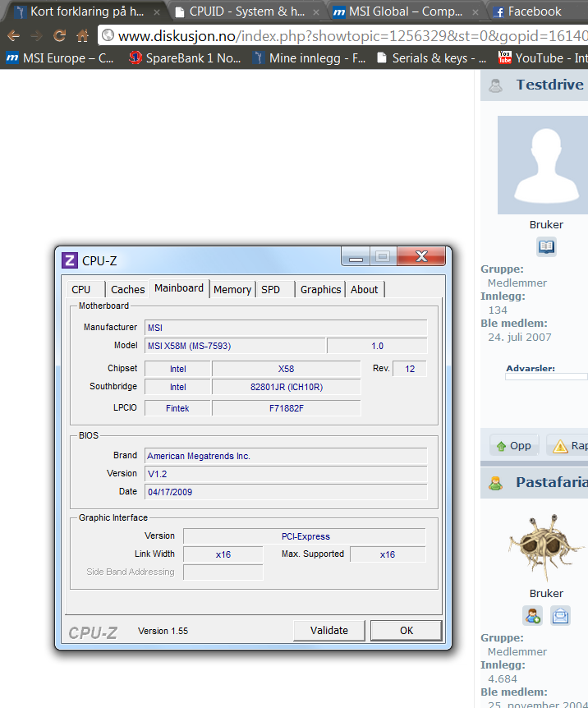Click the Advarsler warning level bar
This screenshot has height=708, width=588.
pyautogui.click(x=546, y=376)
